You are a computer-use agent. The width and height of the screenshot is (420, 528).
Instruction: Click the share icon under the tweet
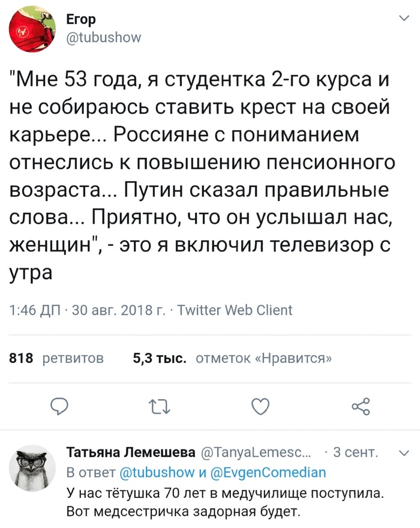tap(361, 407)
